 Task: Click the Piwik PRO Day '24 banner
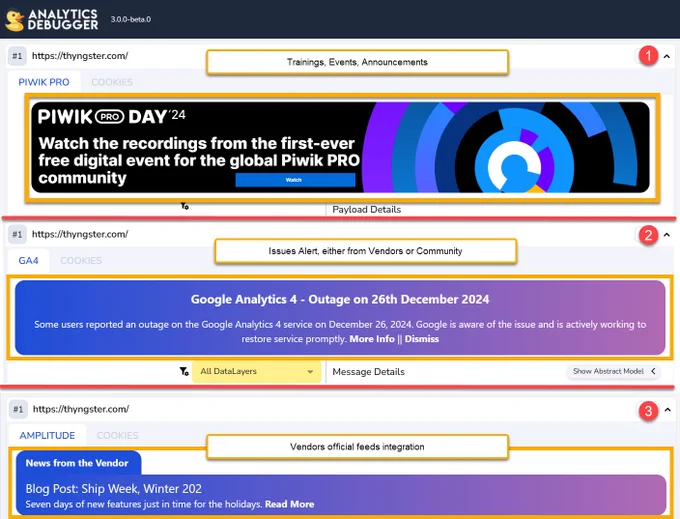click(340, 147)
